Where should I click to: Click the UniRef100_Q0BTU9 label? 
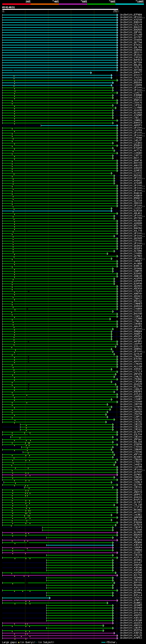click(x=131, y=480)
